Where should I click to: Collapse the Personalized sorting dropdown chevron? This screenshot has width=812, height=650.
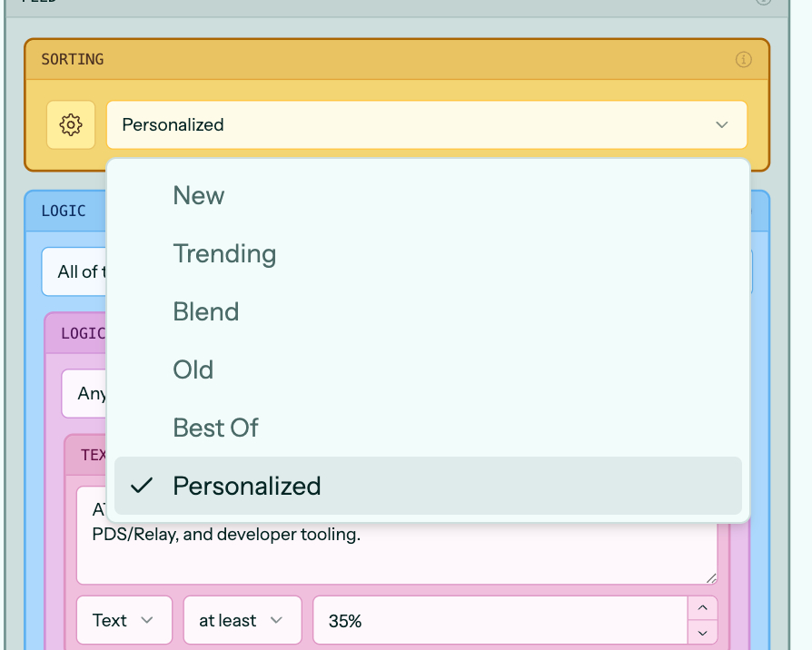coord(722,125)
